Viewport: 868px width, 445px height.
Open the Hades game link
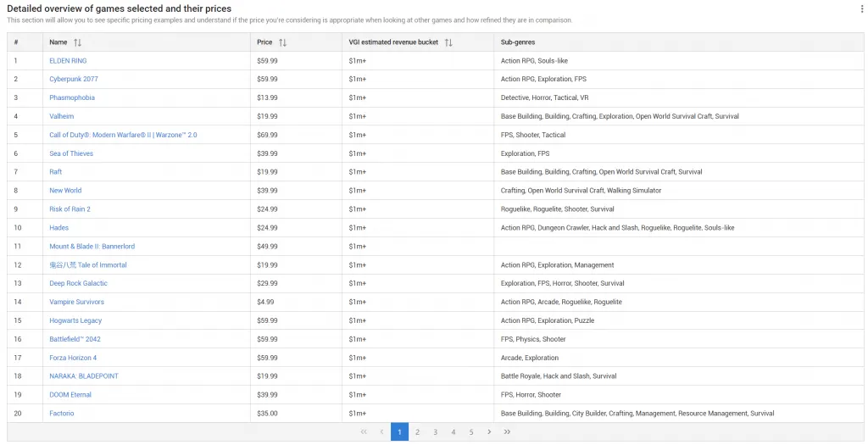pos(58,227)
